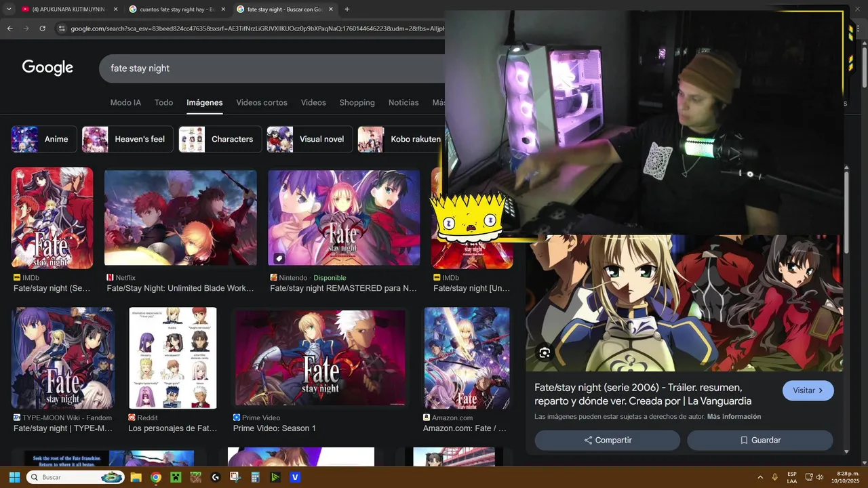
Task: Click the volume speaker icon in system tray
Action: [819, 477]
